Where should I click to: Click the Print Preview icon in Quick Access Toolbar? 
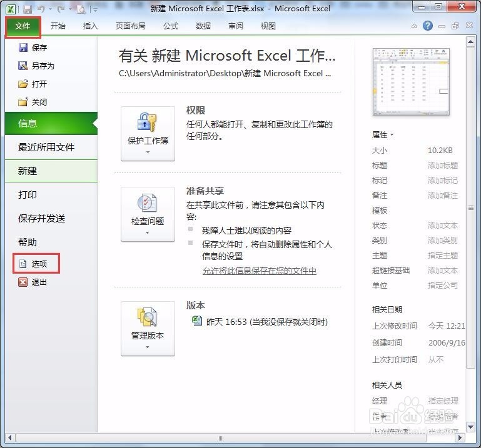[x=81, y=10]
